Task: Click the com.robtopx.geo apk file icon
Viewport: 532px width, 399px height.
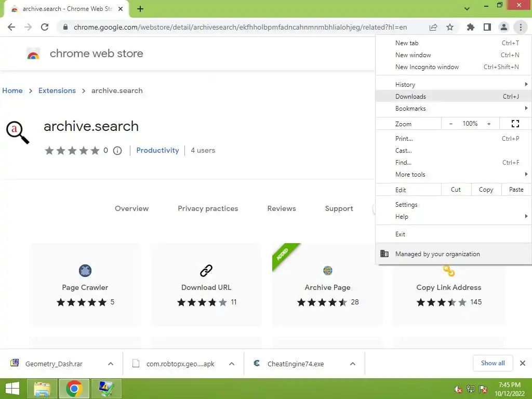Action: 136,363
